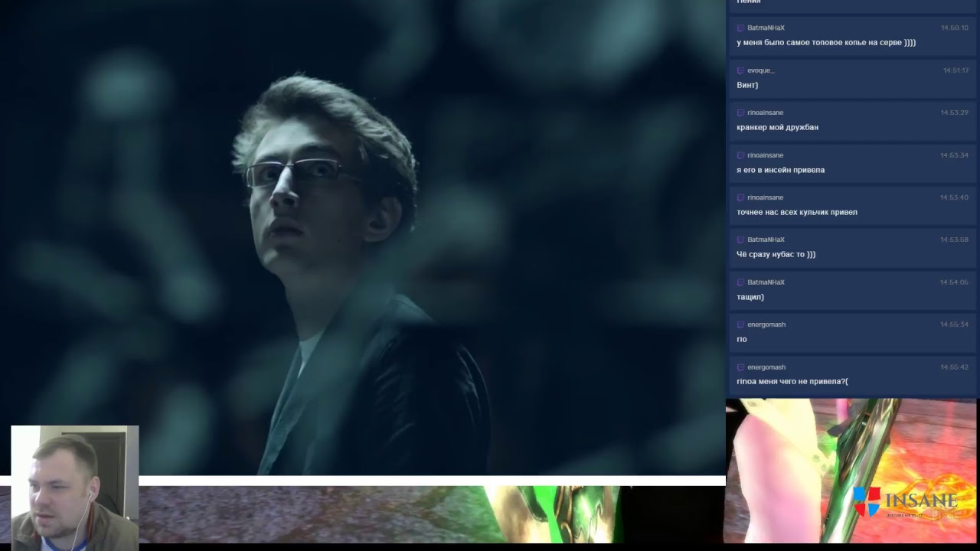Click timestamp 14:50:10 in chat
Image resolution: width=980 pixels, height=551 pixels.
[955, 28]
